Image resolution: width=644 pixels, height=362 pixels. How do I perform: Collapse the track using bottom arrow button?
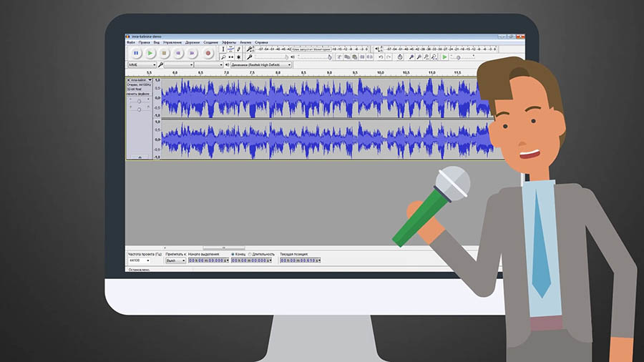point(139,157)
